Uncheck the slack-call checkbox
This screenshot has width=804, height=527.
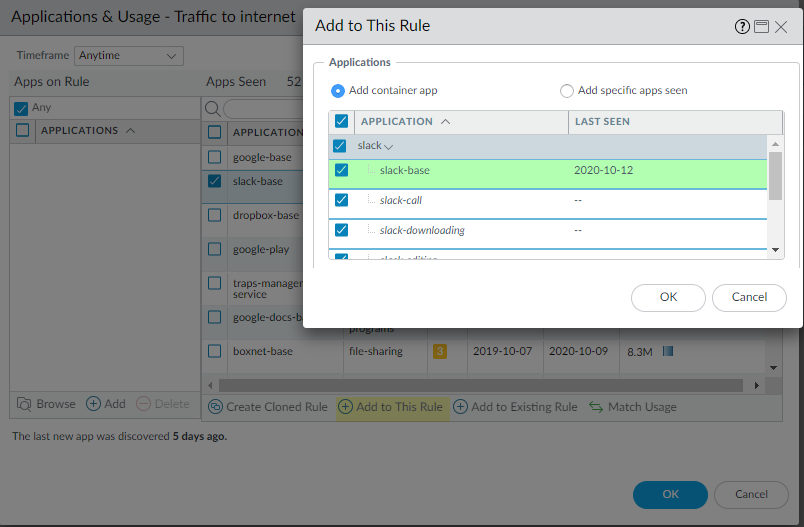(x=342, y=200)
